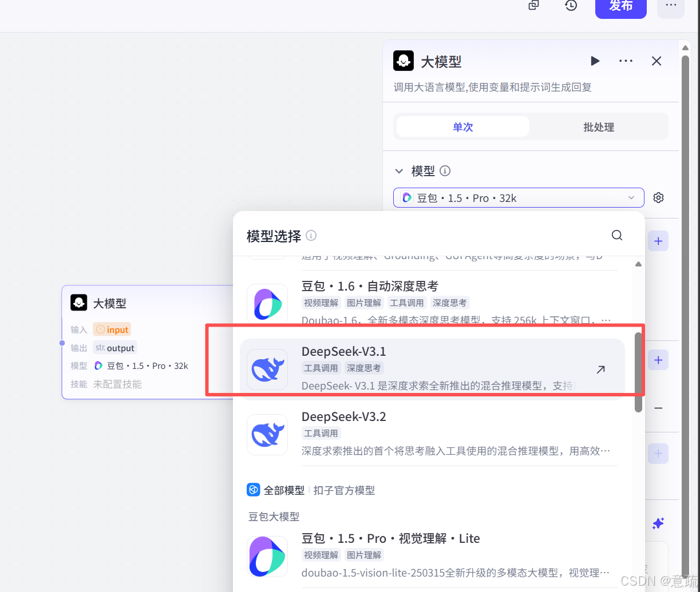Click the info icon next to 模型选择
This screenshot has height=592, width=700.
[x=311, y=236]
